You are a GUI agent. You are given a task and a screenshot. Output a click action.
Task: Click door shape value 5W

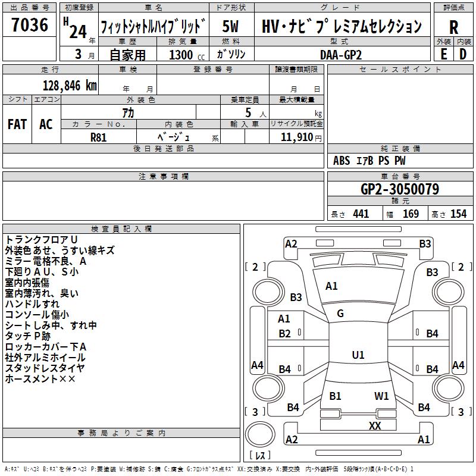[231, 26]
